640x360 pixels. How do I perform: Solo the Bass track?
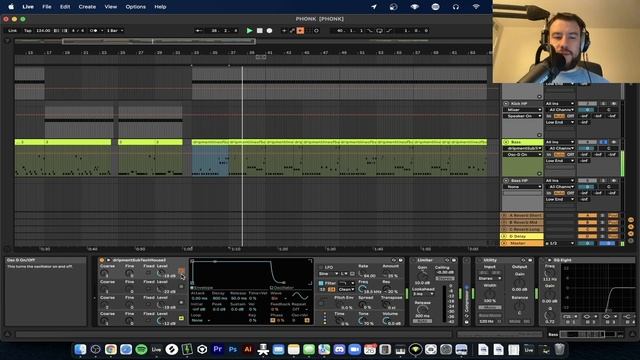603,142
